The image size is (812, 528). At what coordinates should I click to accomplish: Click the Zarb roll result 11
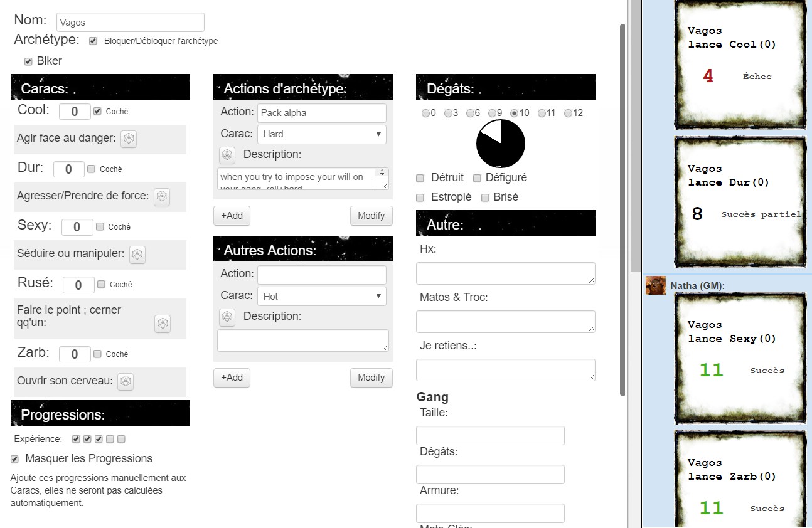click(x=712, y=508)
